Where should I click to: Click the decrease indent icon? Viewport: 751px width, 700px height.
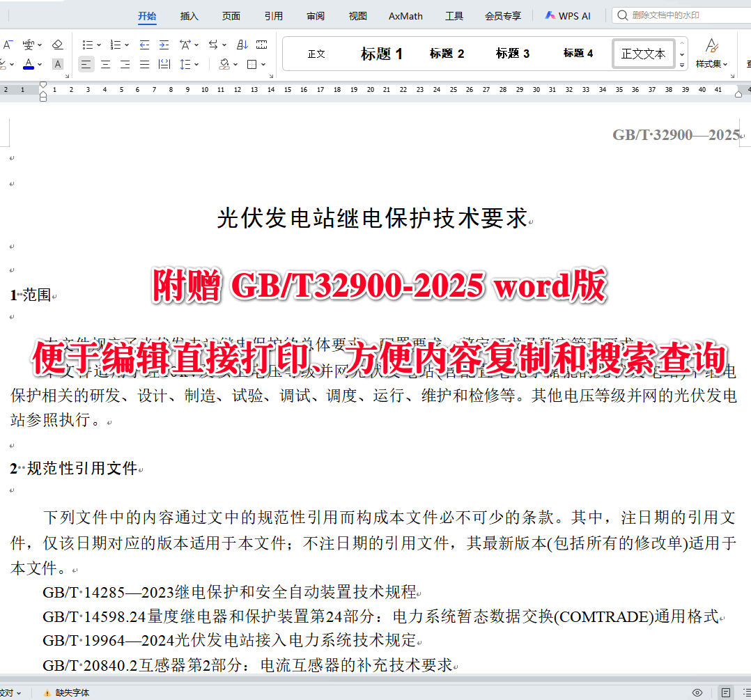click(x=144, y=44)
